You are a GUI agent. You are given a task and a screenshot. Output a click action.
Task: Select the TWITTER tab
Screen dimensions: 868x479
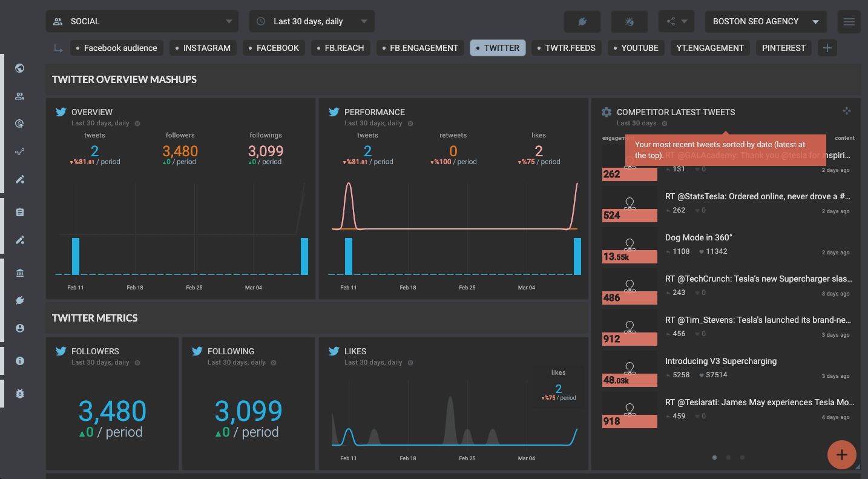[x=498, y=48]
